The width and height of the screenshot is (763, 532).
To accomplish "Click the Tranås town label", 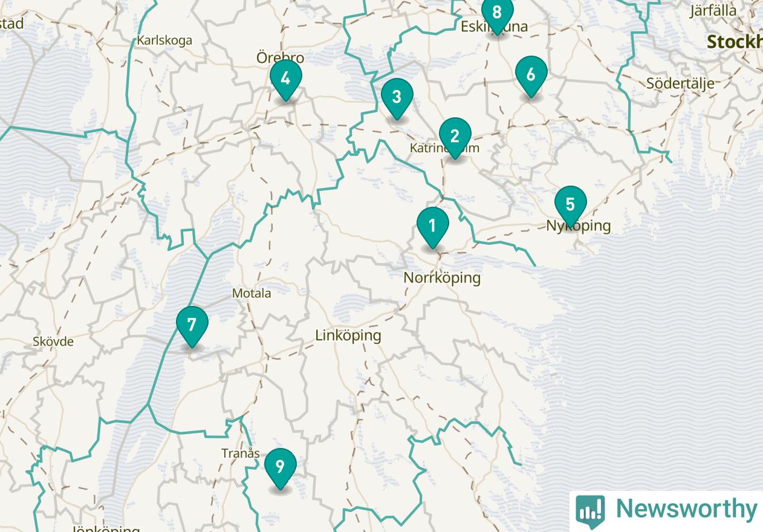I will [x=240, y=453].
